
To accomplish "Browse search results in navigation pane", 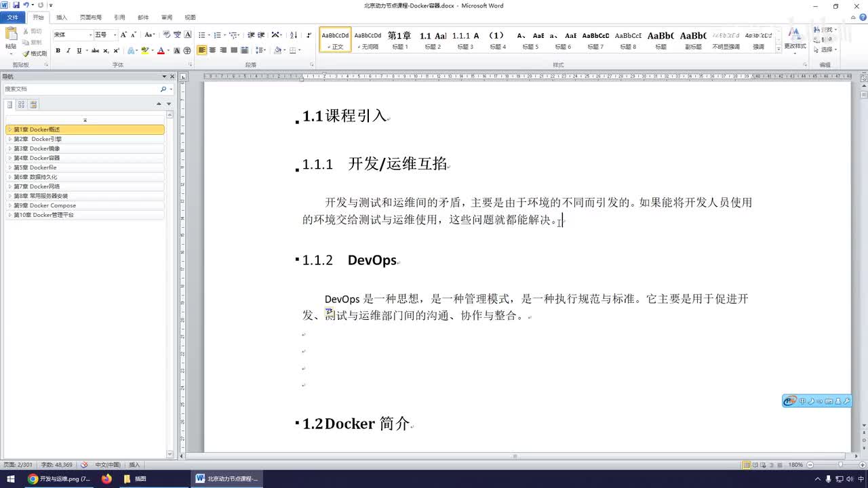I will (33, 104).
